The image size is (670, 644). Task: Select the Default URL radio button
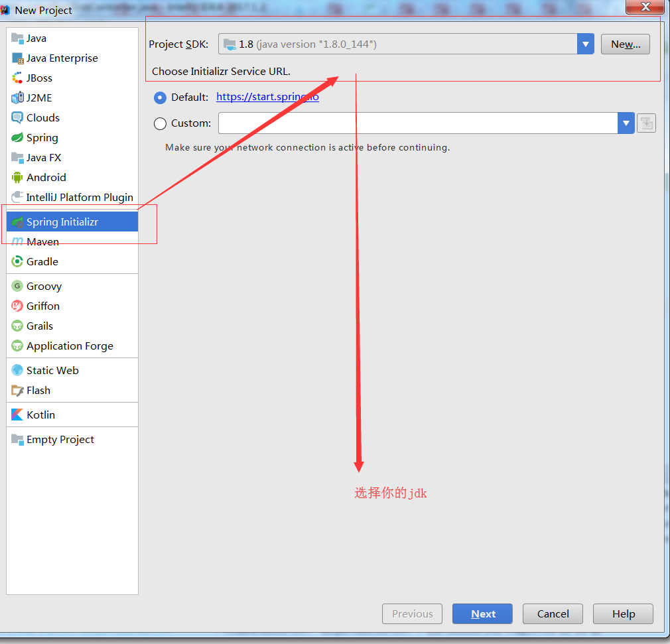click(160, 98)
